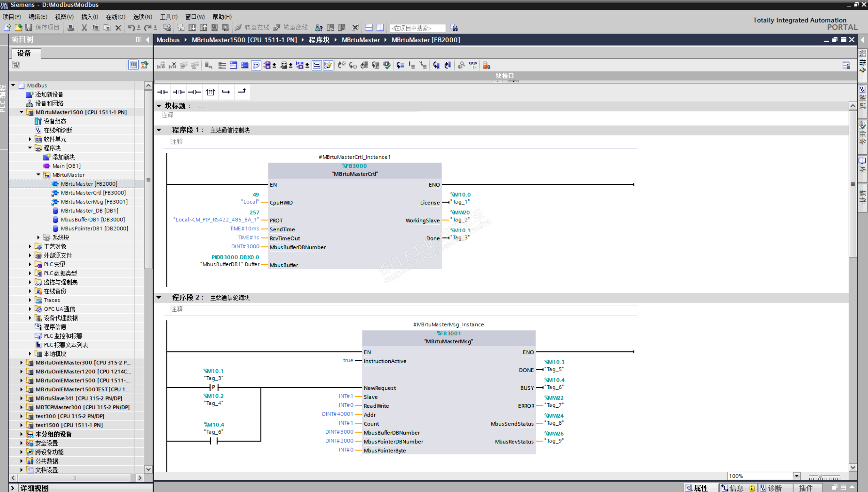This screenshot has height=492, width=868.
Task: Insert a normally open contact
Action: pos(162,92)
